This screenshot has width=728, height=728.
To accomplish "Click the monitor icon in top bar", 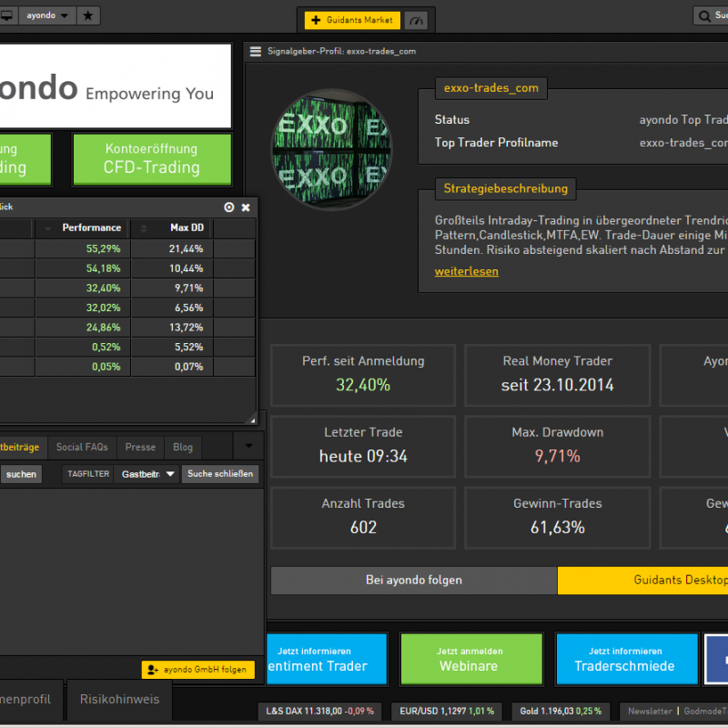I will (x=6, y=15).
